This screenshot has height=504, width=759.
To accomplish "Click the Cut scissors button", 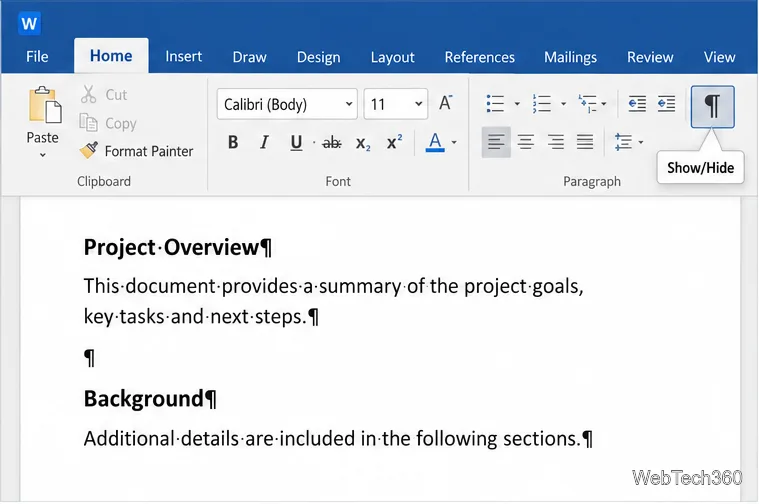I will [x=104, y=94].
